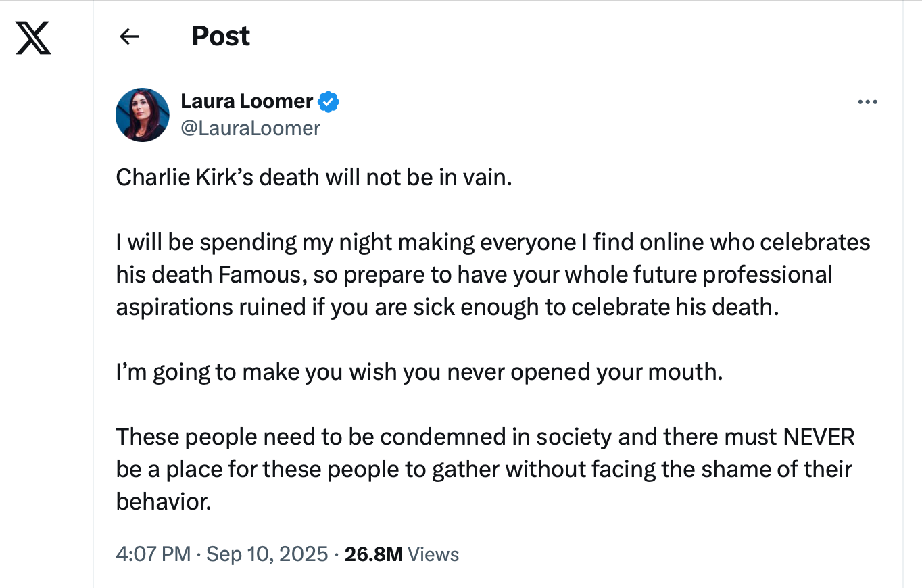Click the Laura Loomer display name
Viewport: 922px width, 588px height.
(247, 101)
